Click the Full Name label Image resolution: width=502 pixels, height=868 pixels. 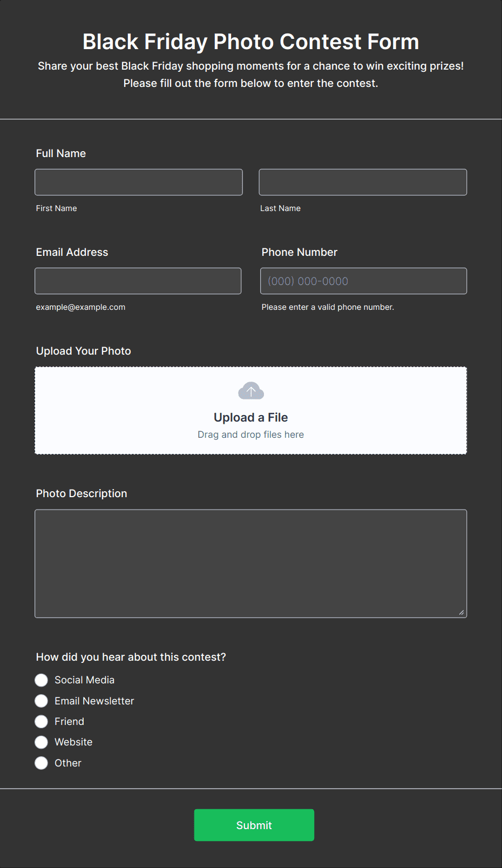click(x=61, y=153)
